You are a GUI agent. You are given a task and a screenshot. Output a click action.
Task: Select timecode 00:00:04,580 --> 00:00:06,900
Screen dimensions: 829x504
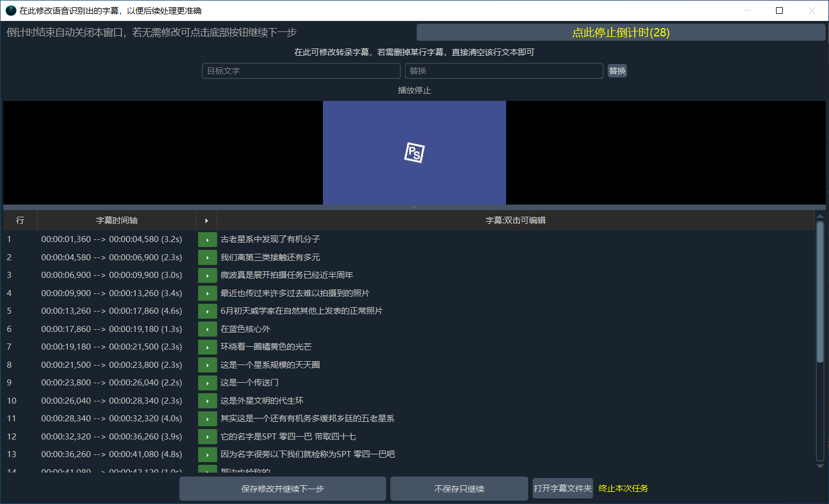(x=111, y=258)
